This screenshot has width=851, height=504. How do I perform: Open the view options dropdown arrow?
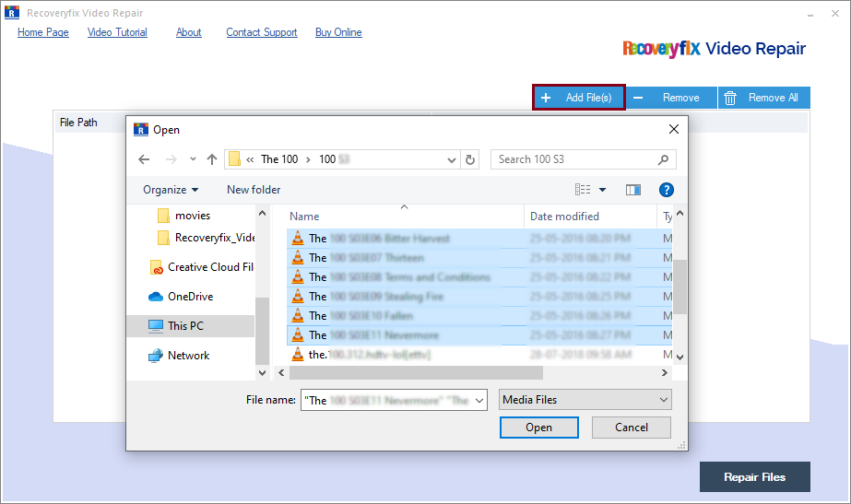click(602, 190)
